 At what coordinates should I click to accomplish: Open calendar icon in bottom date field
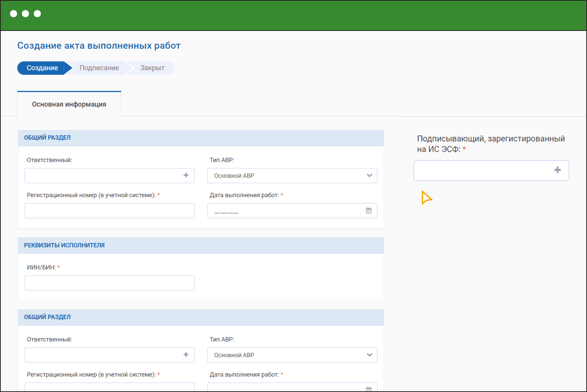point(369,389)
